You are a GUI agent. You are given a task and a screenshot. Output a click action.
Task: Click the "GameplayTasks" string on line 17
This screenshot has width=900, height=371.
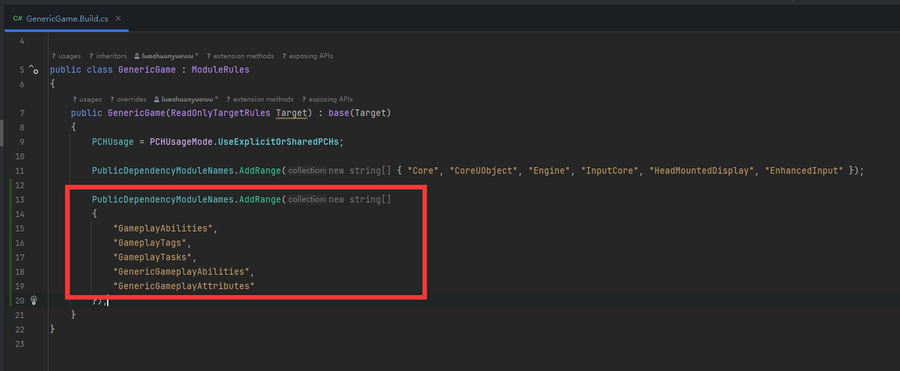click(x=154, y=257)
